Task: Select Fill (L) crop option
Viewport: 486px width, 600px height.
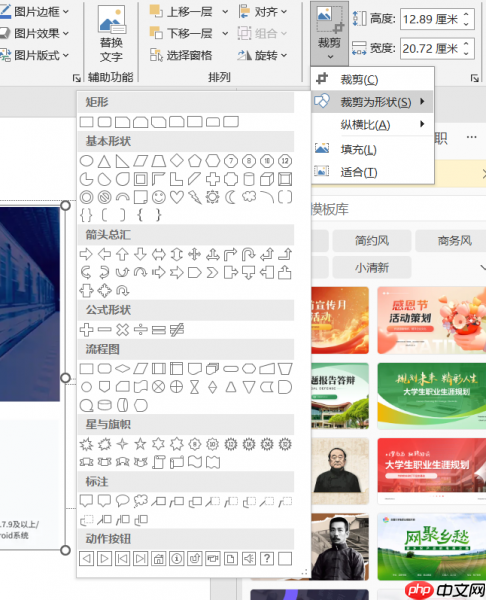Action: pos(373,149)
